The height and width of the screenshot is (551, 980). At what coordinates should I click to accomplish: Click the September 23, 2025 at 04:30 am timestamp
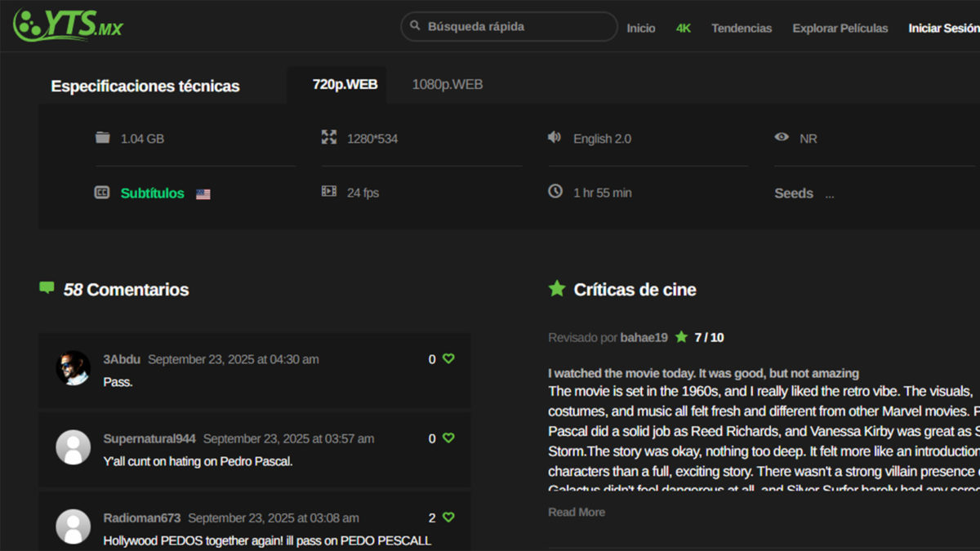click(234, 359)
